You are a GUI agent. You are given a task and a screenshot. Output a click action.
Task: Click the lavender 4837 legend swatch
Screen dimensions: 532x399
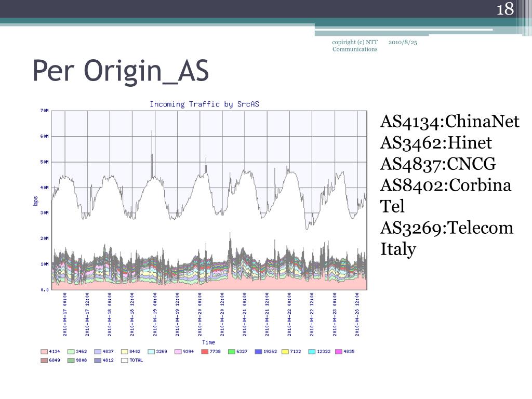pyautogui.click(x=98, y=352)
